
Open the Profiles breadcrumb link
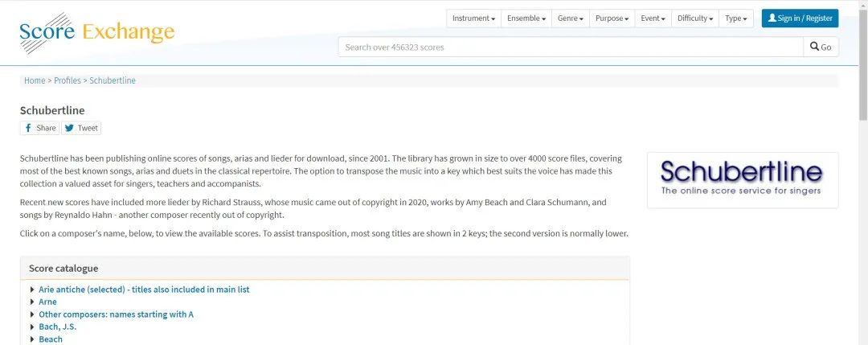click(68, 80)
